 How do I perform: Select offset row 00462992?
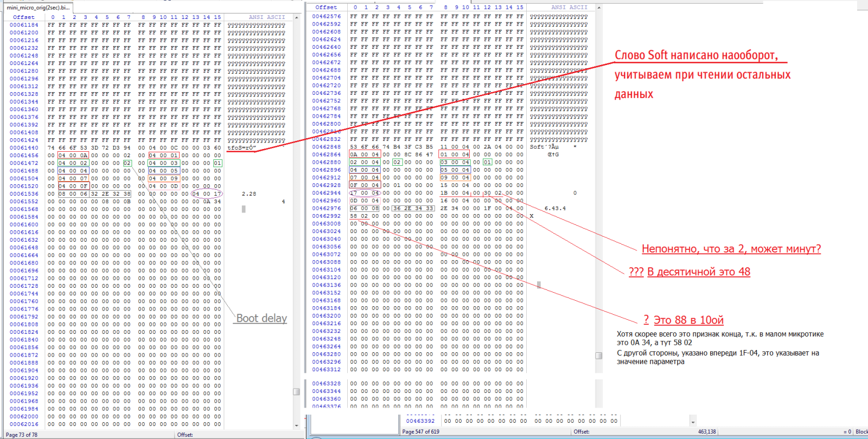point(327,216)
